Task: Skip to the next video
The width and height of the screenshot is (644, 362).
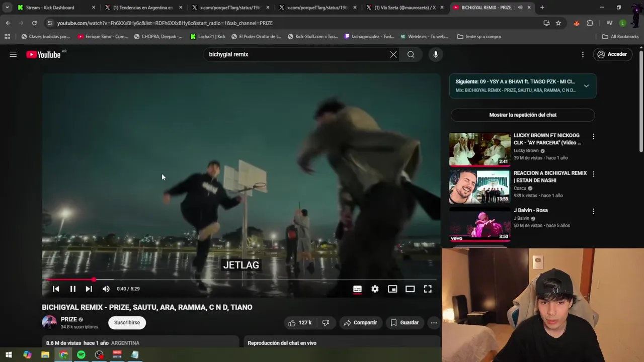Action: pos(89,289)
